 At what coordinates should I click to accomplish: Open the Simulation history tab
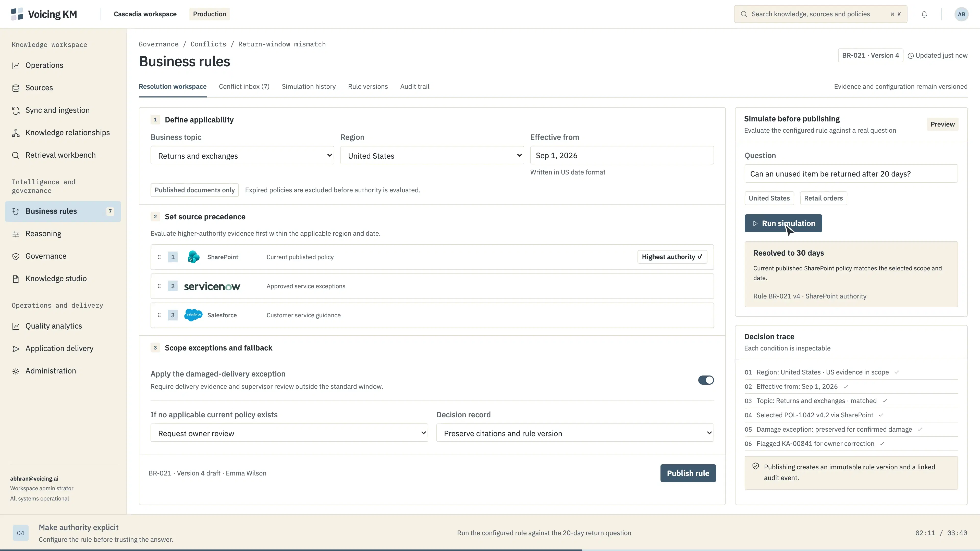click(309, 87)
